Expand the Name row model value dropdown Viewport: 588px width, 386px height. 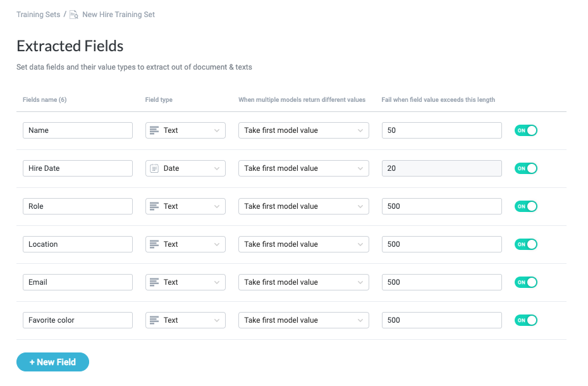pos(303,130)
